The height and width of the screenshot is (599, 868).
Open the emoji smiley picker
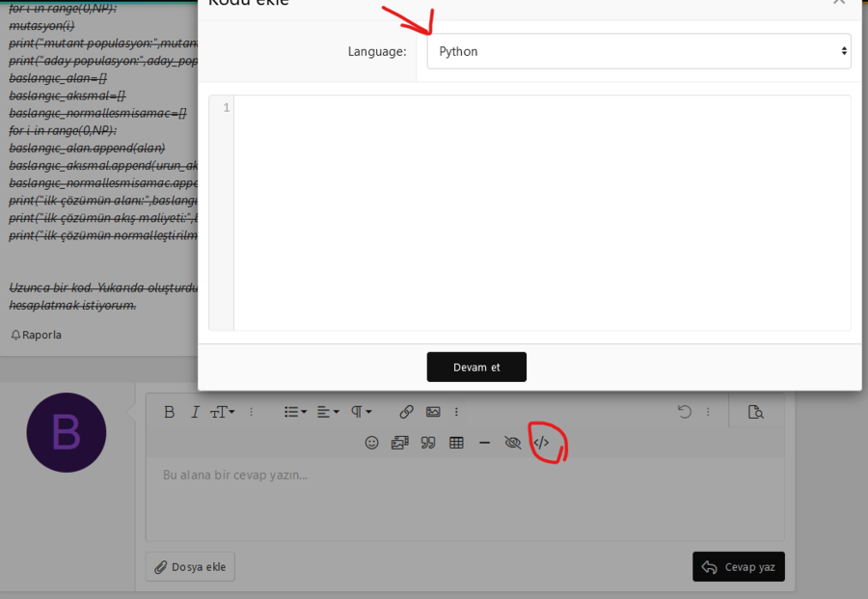[371, 443]
